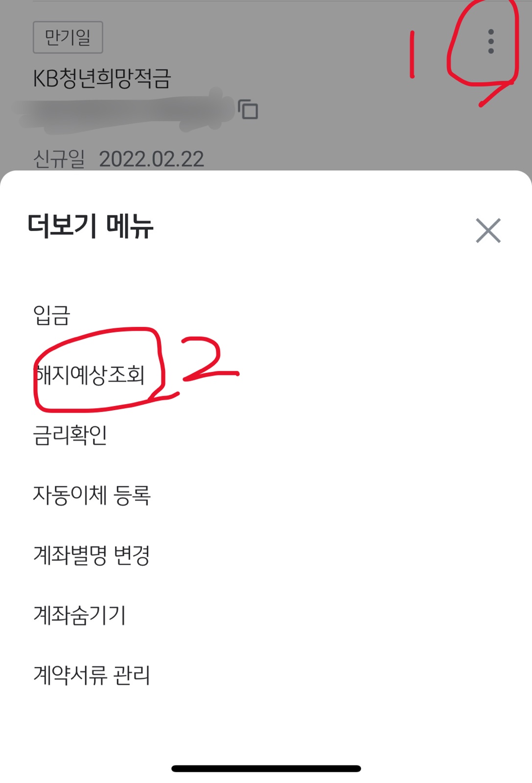Open the three-dot more options icon
The width and height of the screenshot is (532, 783).
490,42
